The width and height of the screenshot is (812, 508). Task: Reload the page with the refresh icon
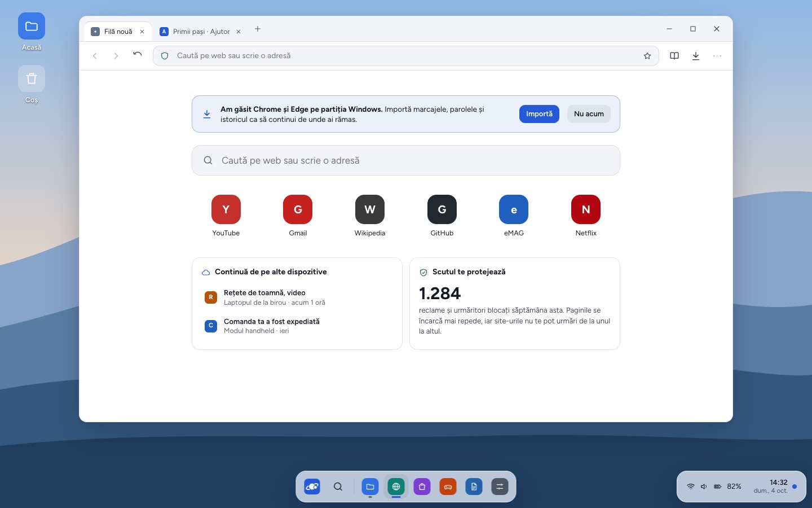coord(138,55)
